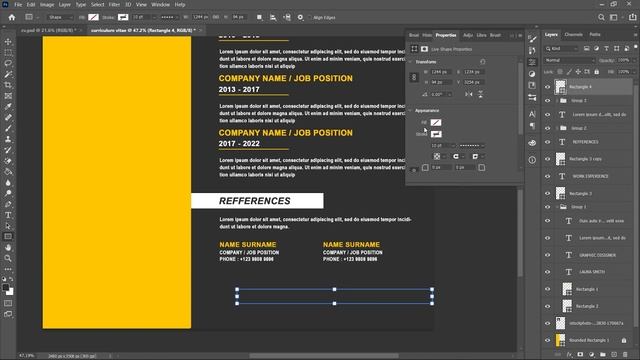Select the Brush tool
Viewport: 640px width, 360px height.
pyautogui.click(x=8, y=128)
